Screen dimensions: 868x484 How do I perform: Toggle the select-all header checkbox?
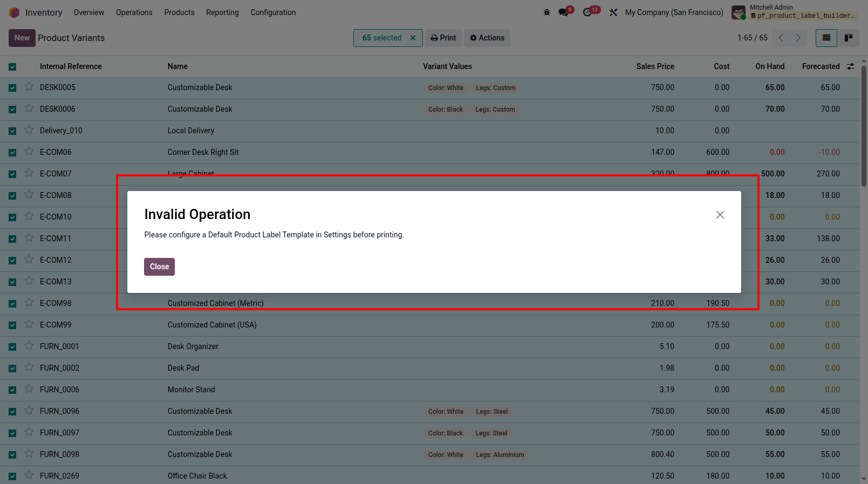12,67
